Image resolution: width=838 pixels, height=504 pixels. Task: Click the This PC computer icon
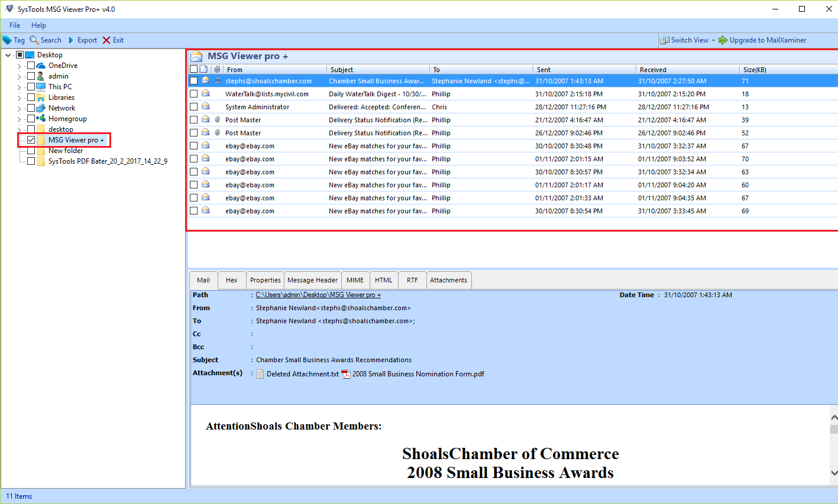[x=41, y=87]
